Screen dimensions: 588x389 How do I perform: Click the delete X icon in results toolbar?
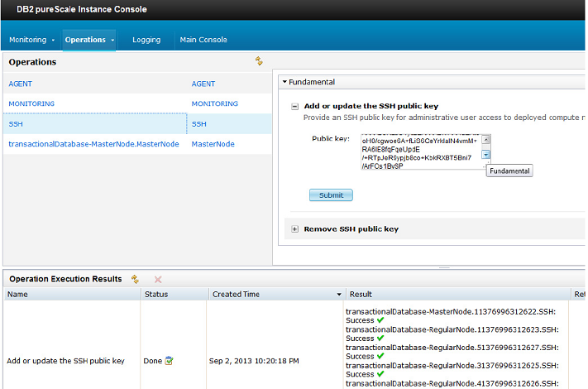157,280
